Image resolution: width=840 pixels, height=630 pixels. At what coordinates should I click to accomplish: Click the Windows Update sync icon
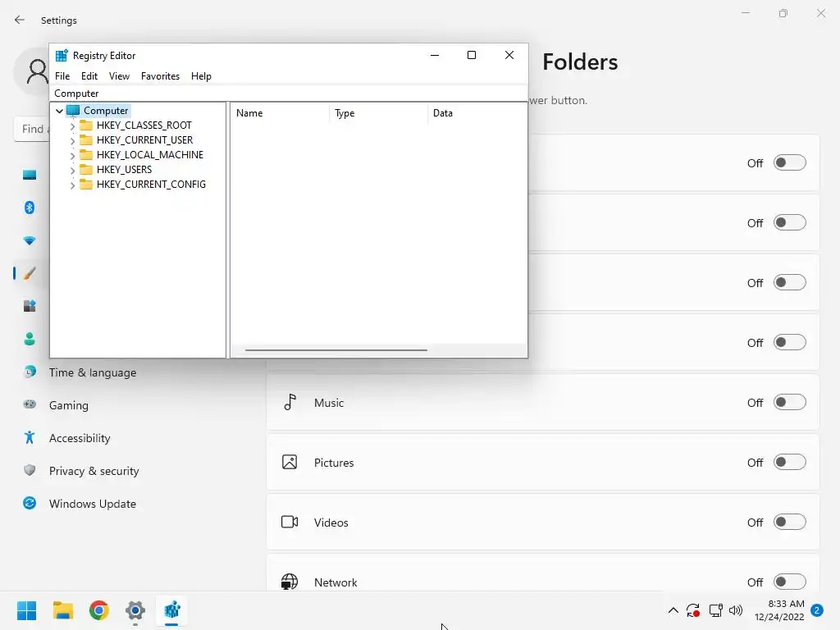coord(30,503)
